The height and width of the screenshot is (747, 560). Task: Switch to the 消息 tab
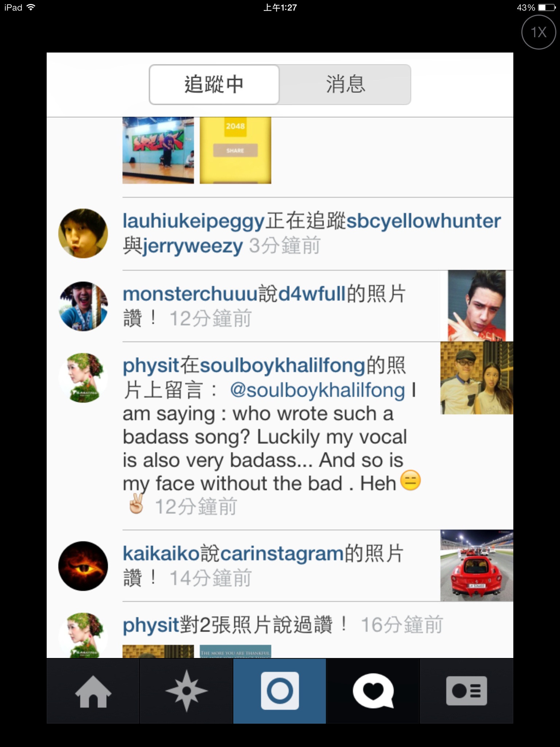point(345,85)
